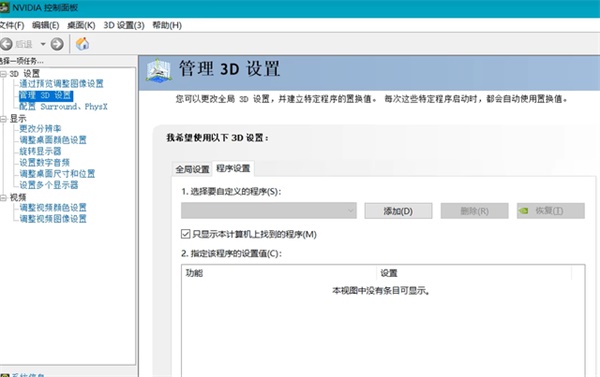Open the 文件(F) menu
The image size is (600, 377).
(11, 25)
